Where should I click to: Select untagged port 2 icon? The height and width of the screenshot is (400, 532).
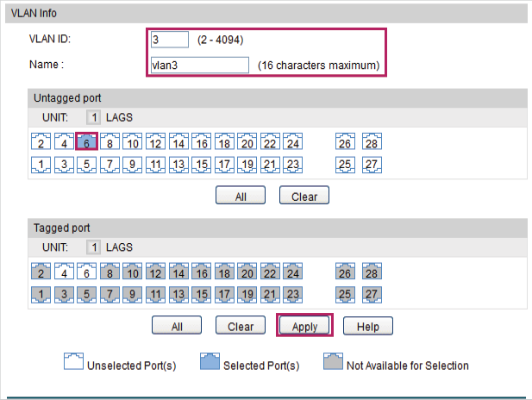click(41, 141)
